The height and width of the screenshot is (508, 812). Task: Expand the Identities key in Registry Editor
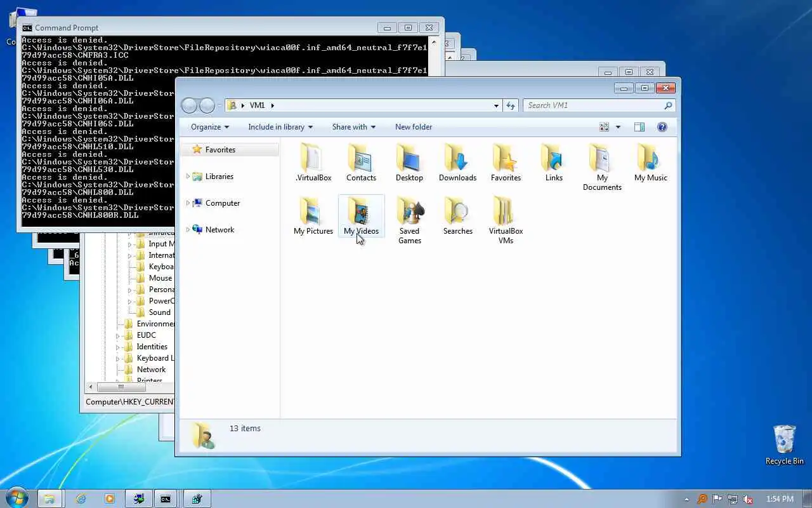coord(117,347)
